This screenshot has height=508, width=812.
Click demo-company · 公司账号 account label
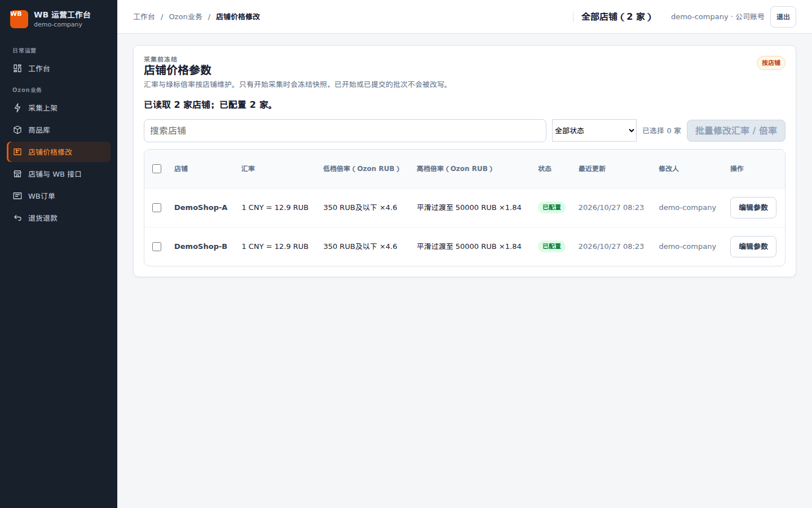(718, 17)
